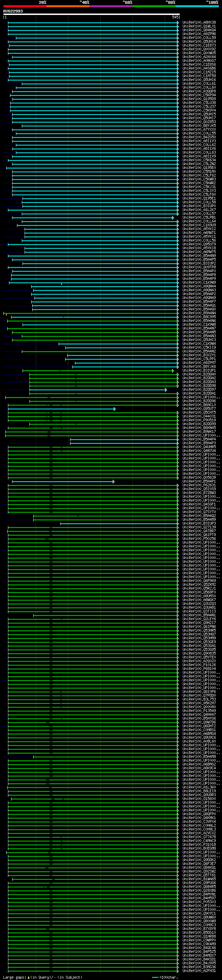
Task: Select the UniRef100_A3QQP8 label
Action: pos(199,91)
